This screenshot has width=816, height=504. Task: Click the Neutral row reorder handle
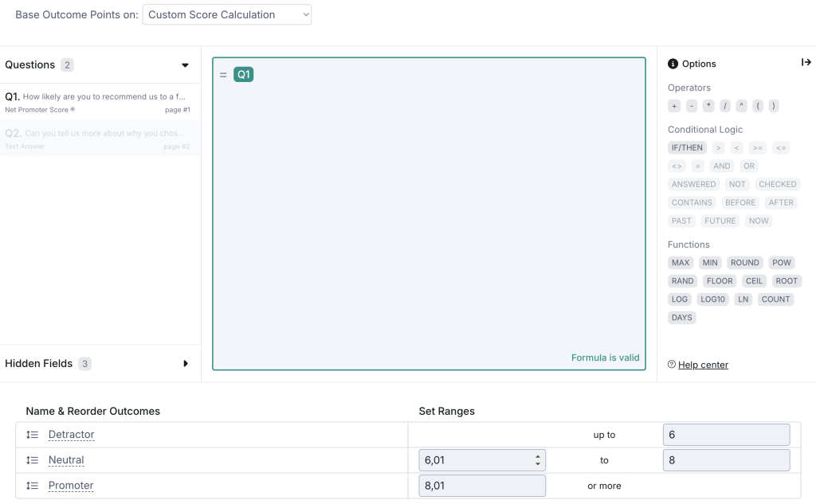tap(32, 459)
